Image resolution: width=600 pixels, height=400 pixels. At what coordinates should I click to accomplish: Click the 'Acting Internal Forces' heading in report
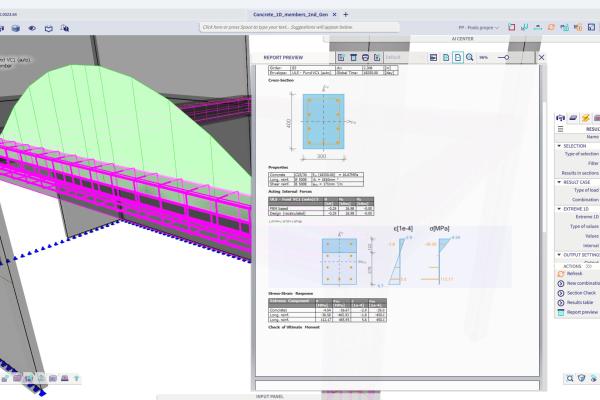coord(290,191)
